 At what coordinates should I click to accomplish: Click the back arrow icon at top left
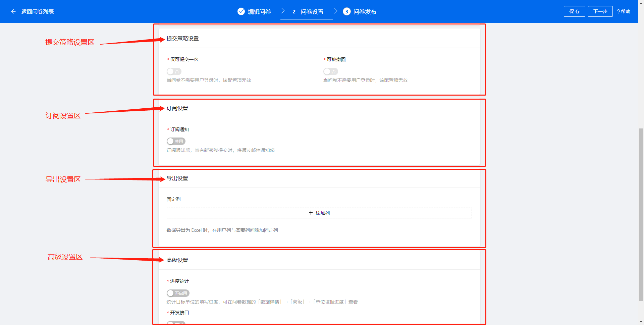(x=13, y=11)
